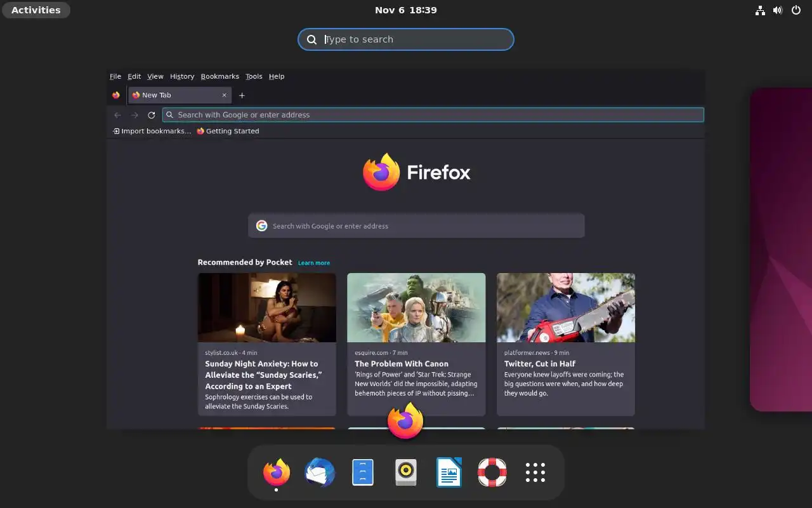This screenshot has width=812, height=508.
Task: Open the File menu in Firefox
Action: click(115, 76)
